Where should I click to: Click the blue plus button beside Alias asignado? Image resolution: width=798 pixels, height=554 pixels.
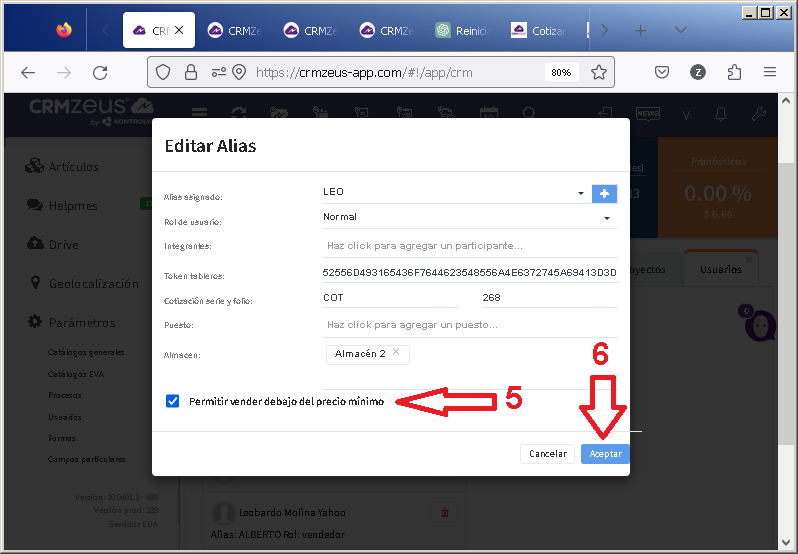click(x=604, y=193)
